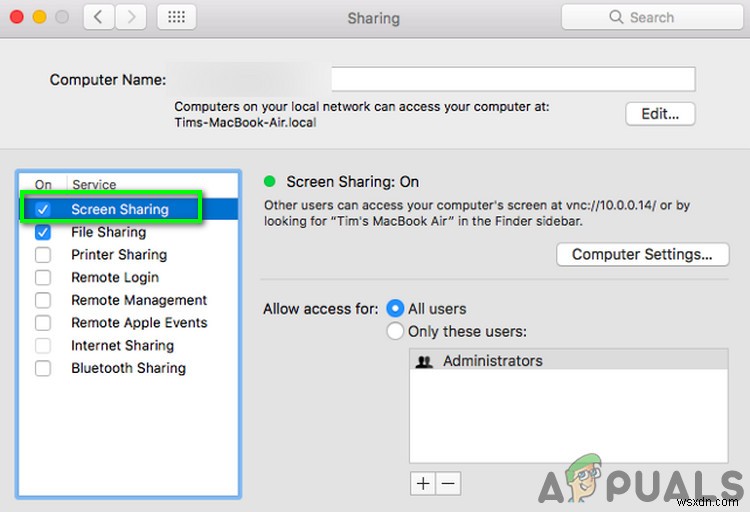Image resolution: width=750 pixels, height=512 pixels.
Task: Select the File Sharing service row
Action: (129, 232)
